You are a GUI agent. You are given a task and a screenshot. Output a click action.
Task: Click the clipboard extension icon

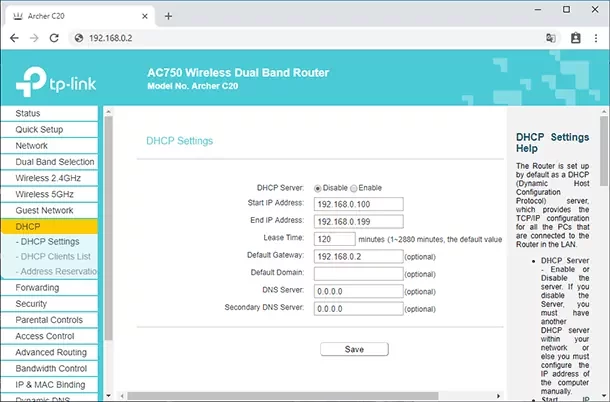tap(575, 38)
